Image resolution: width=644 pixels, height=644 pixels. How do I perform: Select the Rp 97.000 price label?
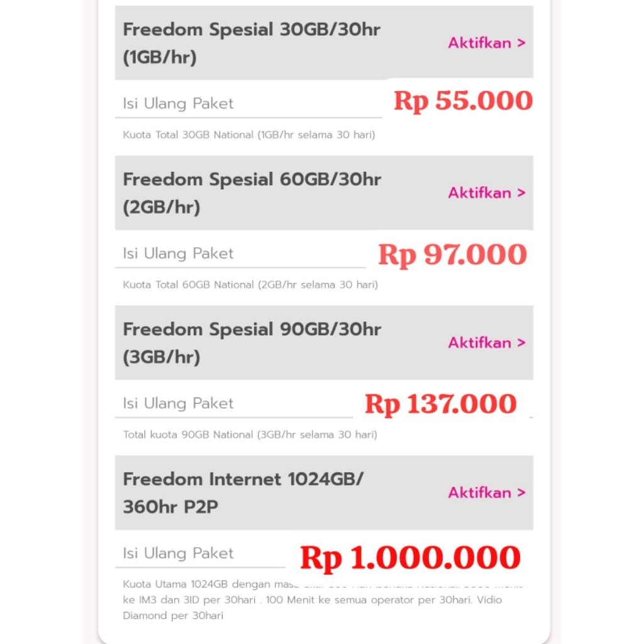point(452,254)
